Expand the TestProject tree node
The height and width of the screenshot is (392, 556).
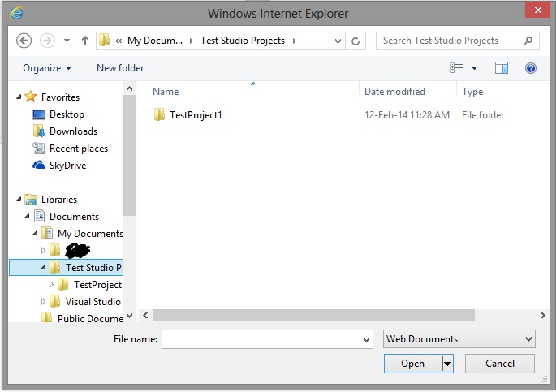pyautogui.click(x=51, y=284)
